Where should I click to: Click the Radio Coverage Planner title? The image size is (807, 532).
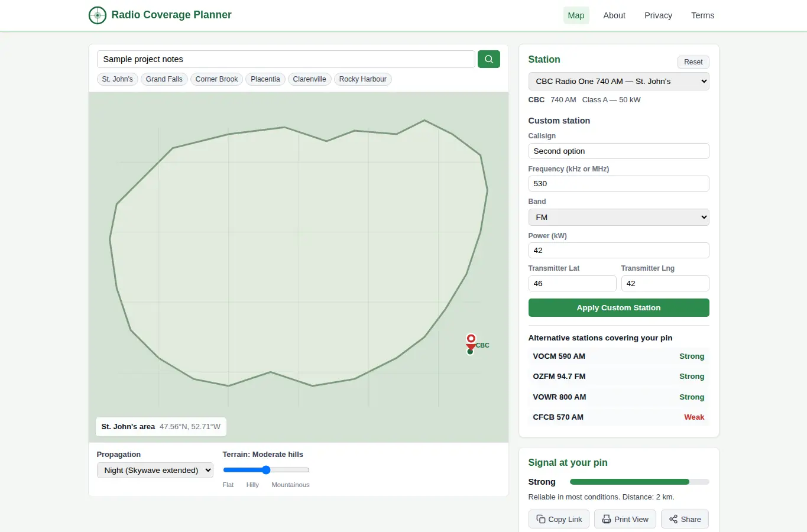[171, 15]
